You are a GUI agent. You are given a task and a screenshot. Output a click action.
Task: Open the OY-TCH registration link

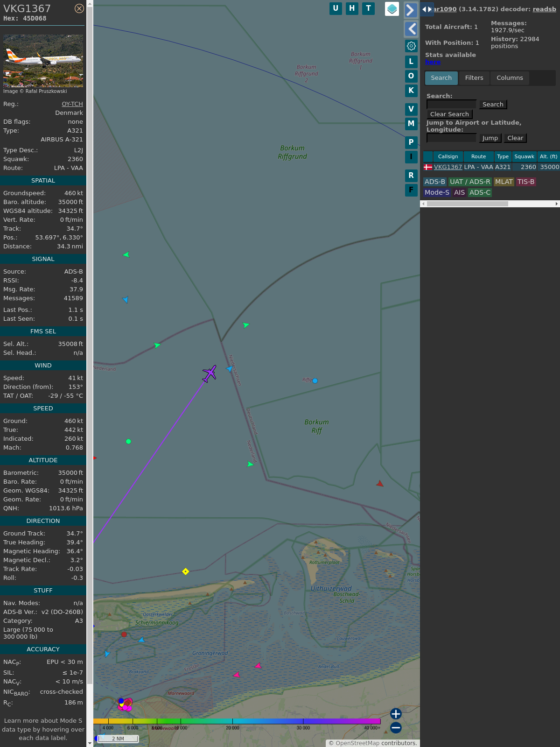(x=72, y=104)
